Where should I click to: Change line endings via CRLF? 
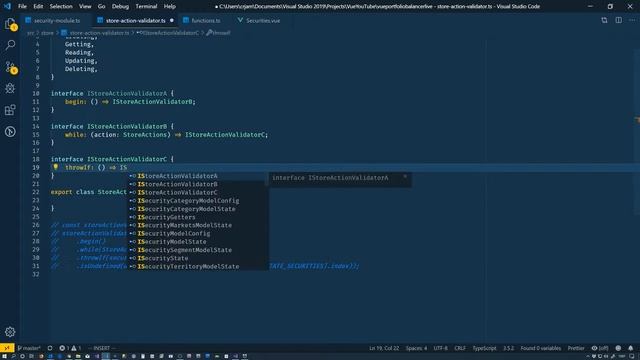click(x=460, y=348)
